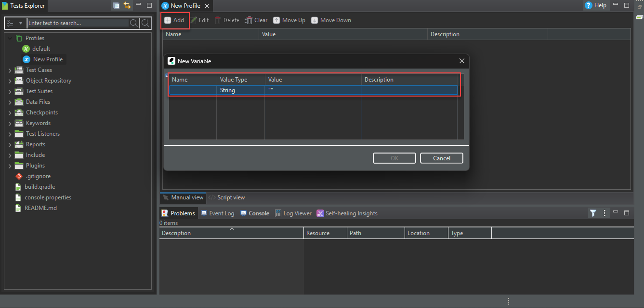The width and height of the screenshot is (644, 308).
Task: Click the advanced search icon
Action: click(146, 23)
